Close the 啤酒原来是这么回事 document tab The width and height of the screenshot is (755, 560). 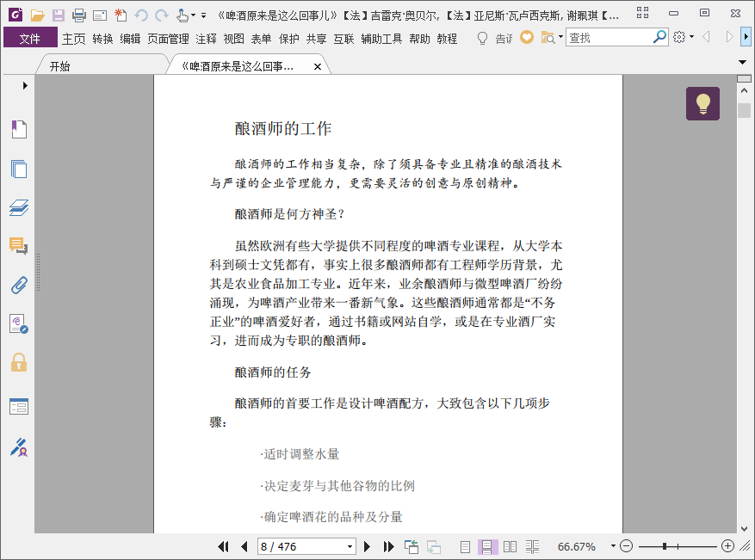pos(318,67)
